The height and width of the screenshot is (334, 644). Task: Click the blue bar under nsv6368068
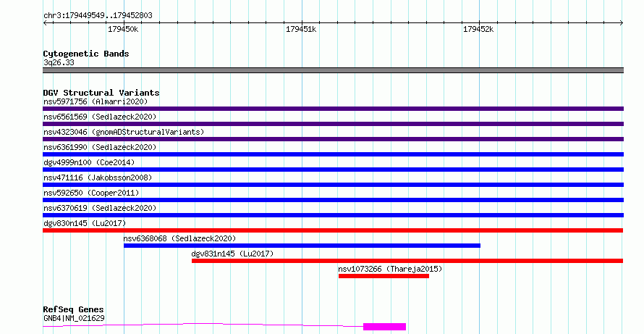tap(302, 246)
